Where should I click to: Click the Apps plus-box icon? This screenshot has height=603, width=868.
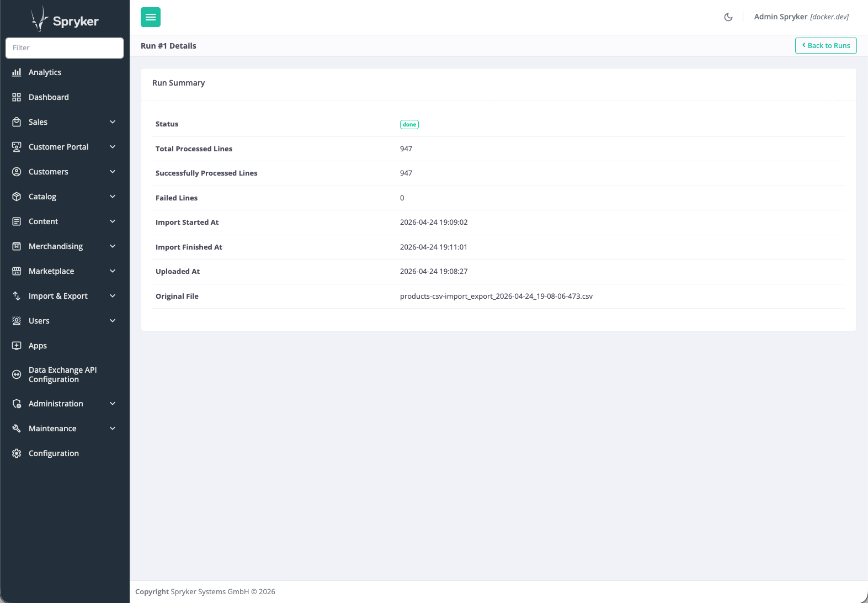click(x=17, y=346)
